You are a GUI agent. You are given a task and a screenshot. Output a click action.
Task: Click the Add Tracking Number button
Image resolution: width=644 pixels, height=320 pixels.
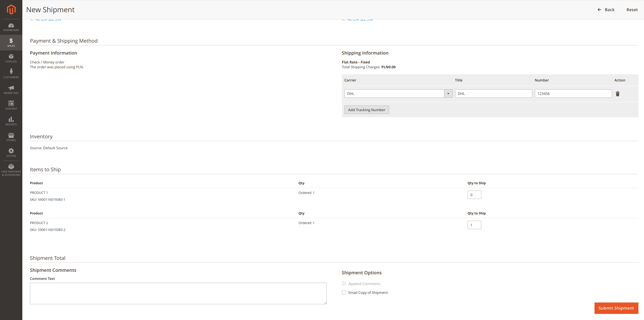pos(367,110)
